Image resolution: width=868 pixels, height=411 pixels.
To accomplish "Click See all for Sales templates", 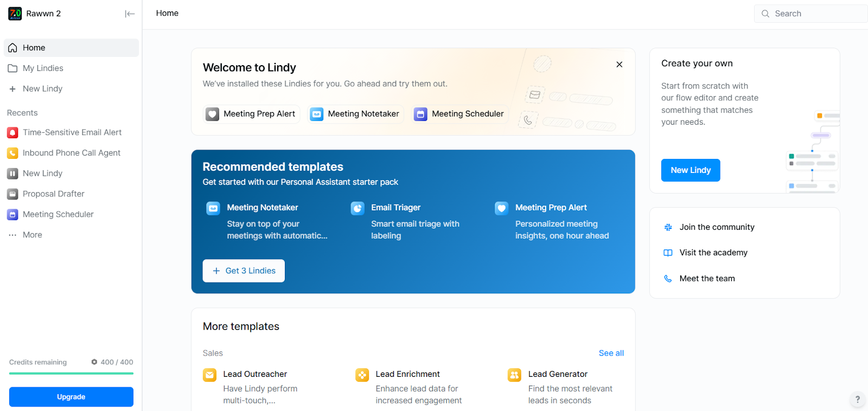I will click(x=611, y=353).
